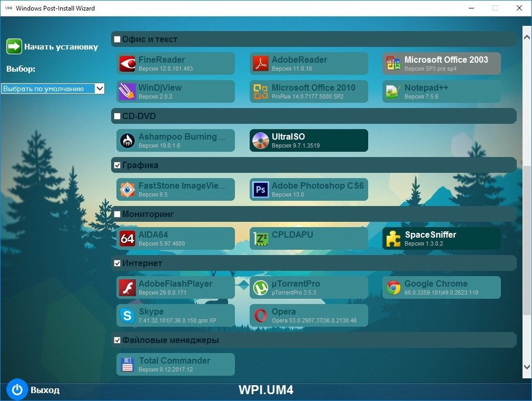Check the CD-DVD category checkbox

[117, 116]
